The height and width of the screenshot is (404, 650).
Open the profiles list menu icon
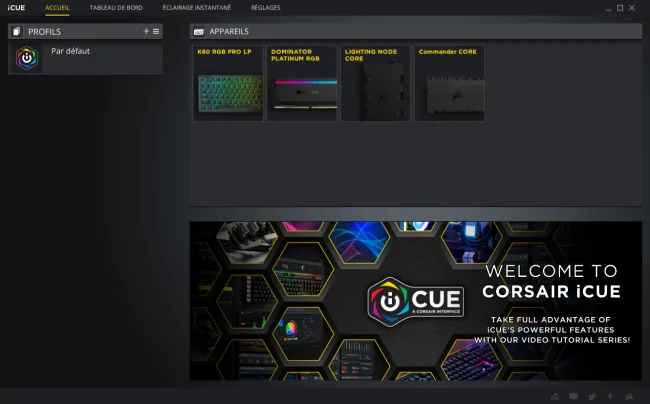click(156, 31)
